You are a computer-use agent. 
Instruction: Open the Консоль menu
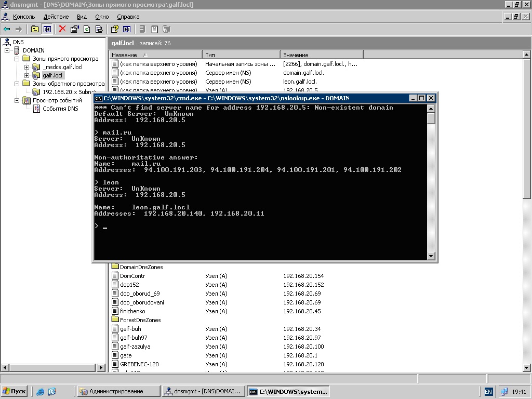point(24,17)
